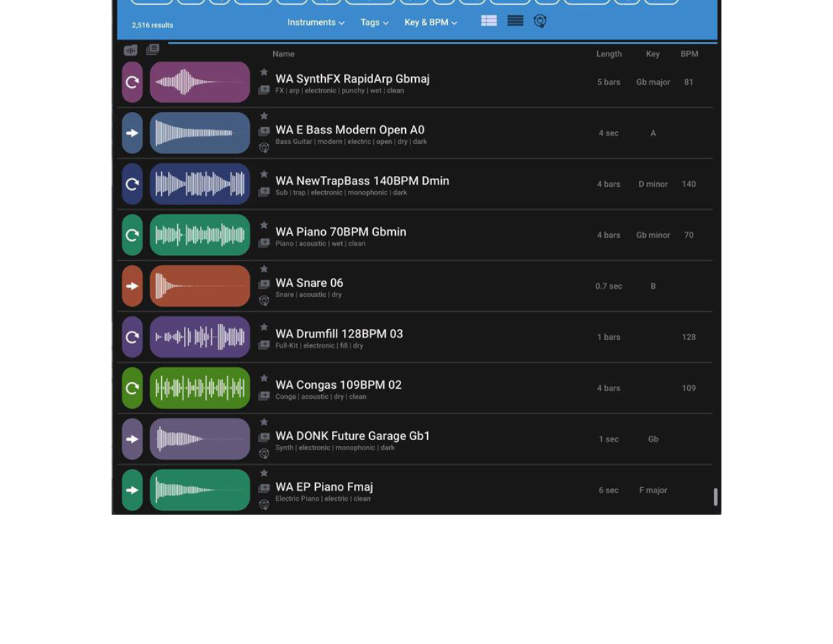The height and width of the screenshot is (644, 833).
Task: Favorite the WA SynthFX RapidArp Gbmaj sample
Action: coord(264,72)
